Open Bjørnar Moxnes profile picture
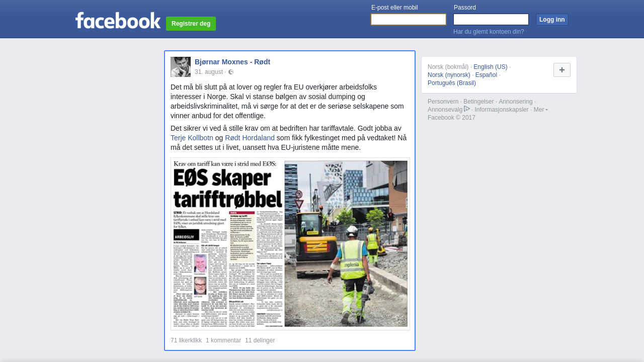Screen dimensions: 644x362 [181, 67]
